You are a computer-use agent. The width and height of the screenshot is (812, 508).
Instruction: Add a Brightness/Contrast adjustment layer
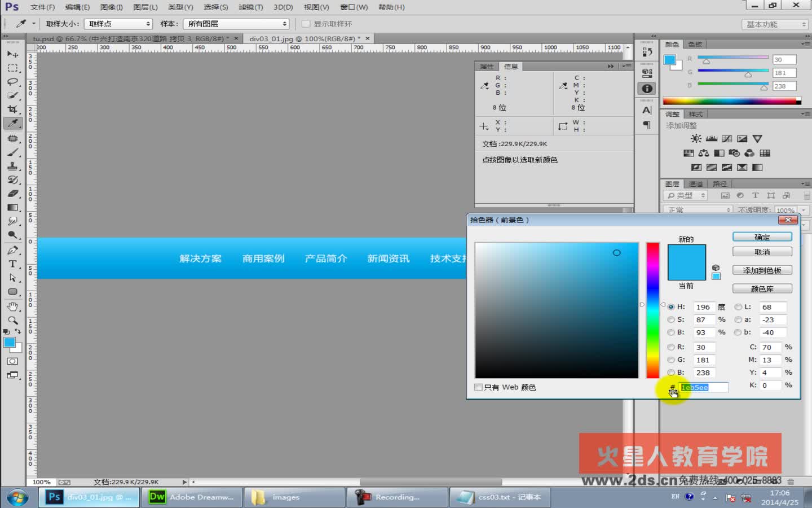(x=696, y=138)
